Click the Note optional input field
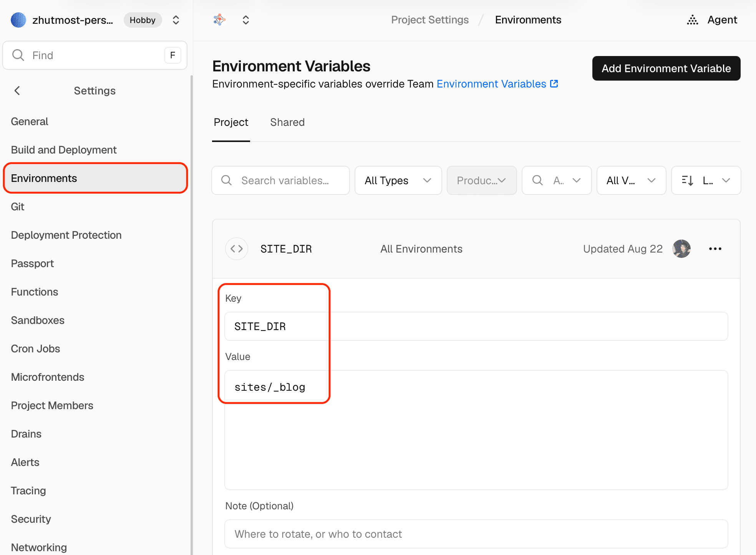Viewport: 756px width, 555px height. [476, 534]
